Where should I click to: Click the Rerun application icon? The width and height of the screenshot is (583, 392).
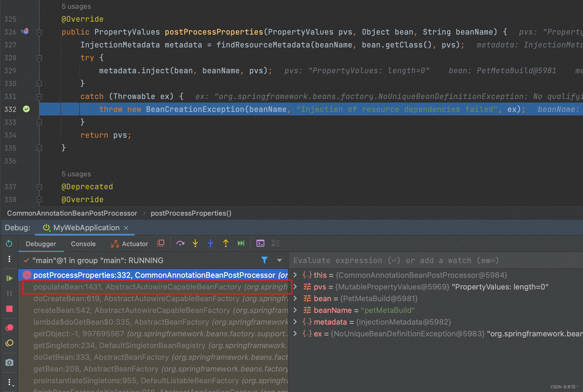point(8,243)
